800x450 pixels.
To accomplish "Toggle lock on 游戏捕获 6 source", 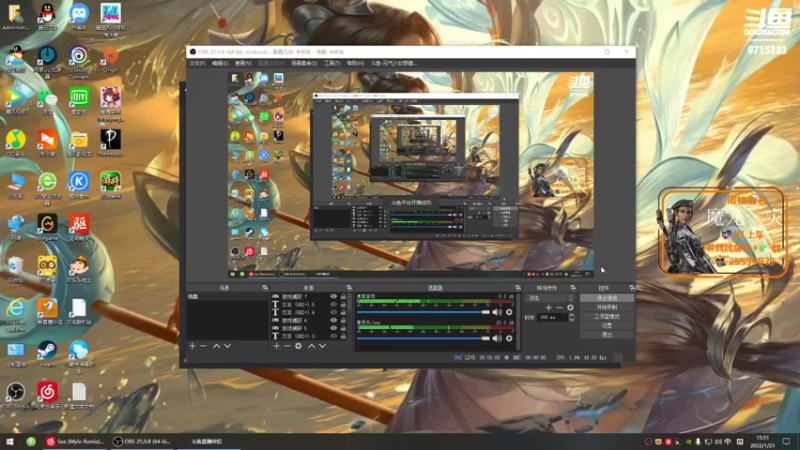I will point(343,320).
